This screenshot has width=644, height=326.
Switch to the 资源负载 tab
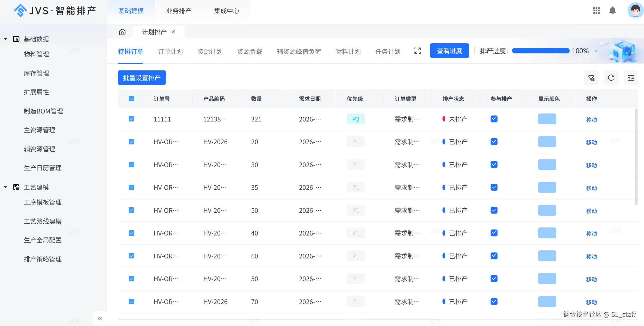249,52
